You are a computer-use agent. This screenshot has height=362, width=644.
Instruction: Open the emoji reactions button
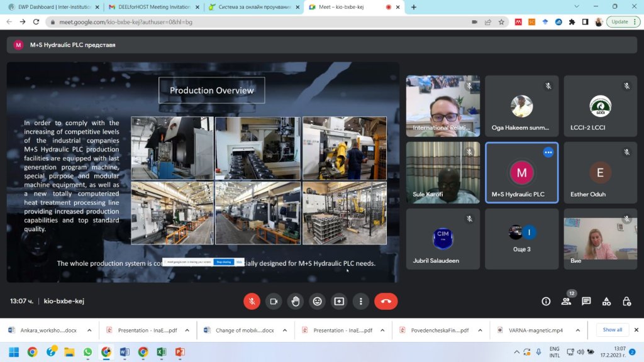tap(317, 301)
